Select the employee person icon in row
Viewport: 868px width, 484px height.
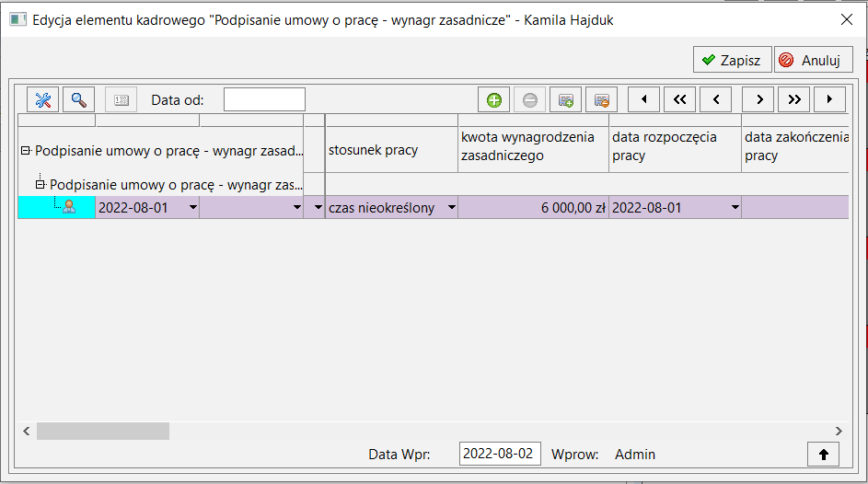pos(69,207)
